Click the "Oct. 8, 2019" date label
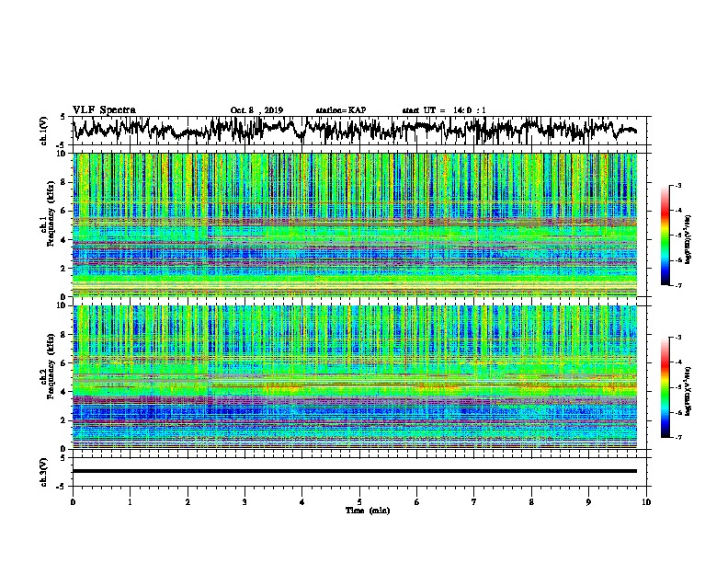This screenshot has width=728, height=563. point(256,110)
